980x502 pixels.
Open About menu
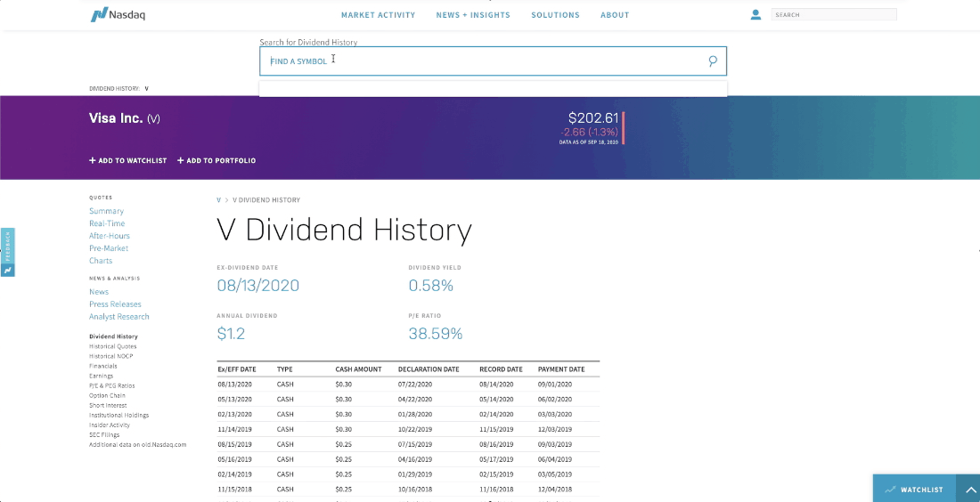(615, 15)
